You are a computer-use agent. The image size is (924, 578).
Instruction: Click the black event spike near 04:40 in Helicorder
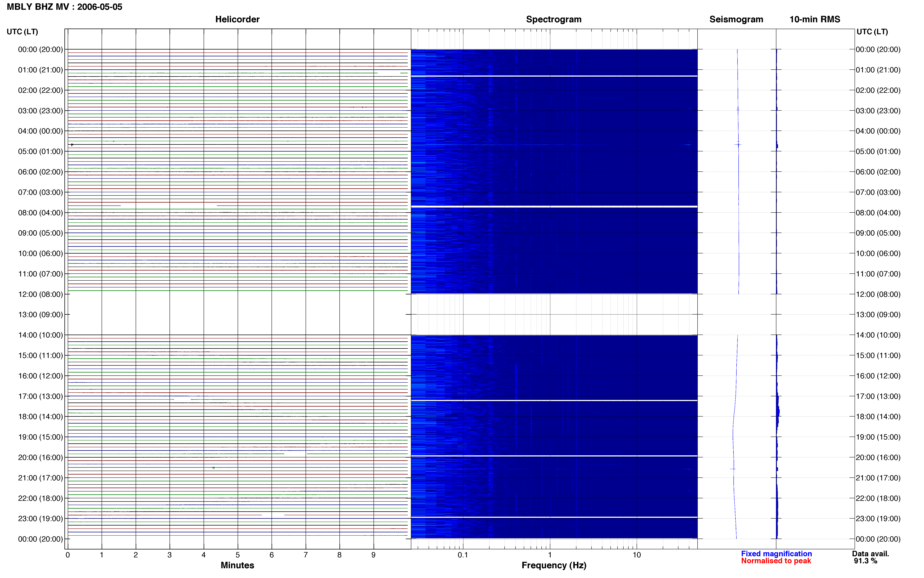(x=72, y=145)
